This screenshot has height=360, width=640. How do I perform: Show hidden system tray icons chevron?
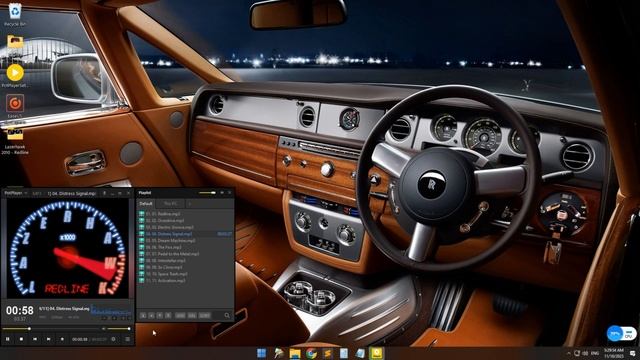pos(569,353)
